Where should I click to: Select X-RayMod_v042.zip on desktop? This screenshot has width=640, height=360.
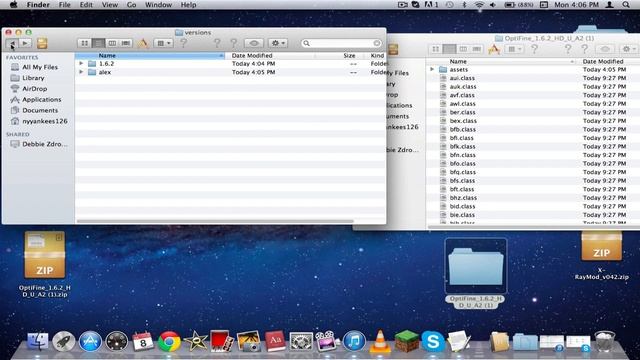602,256
